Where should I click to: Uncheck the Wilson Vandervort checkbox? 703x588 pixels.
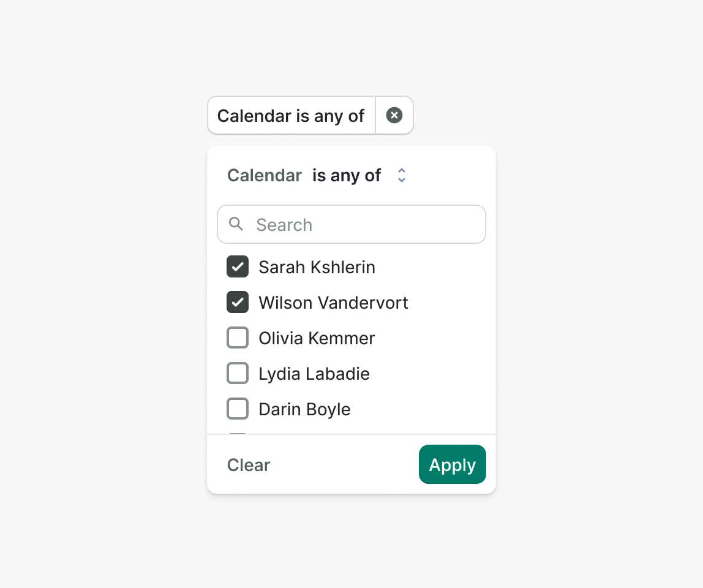pyautogui.click(x=238, y=302)
